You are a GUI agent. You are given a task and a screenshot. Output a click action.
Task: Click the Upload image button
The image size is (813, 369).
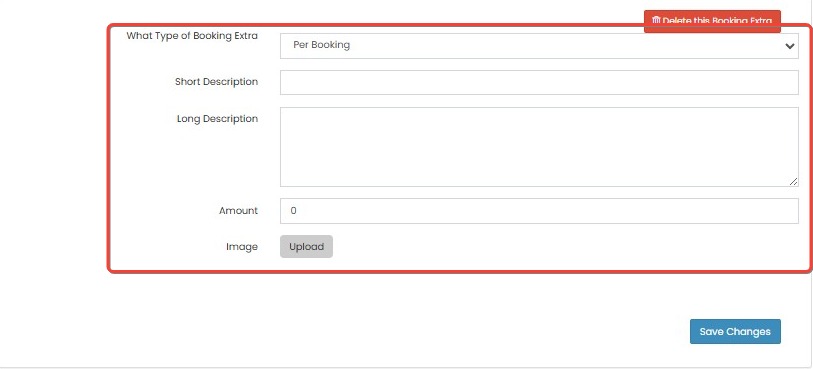[x=306, y=247]
